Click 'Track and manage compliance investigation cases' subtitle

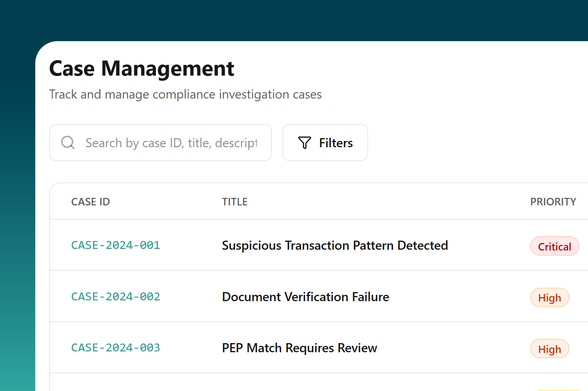[x=185, y=95]
